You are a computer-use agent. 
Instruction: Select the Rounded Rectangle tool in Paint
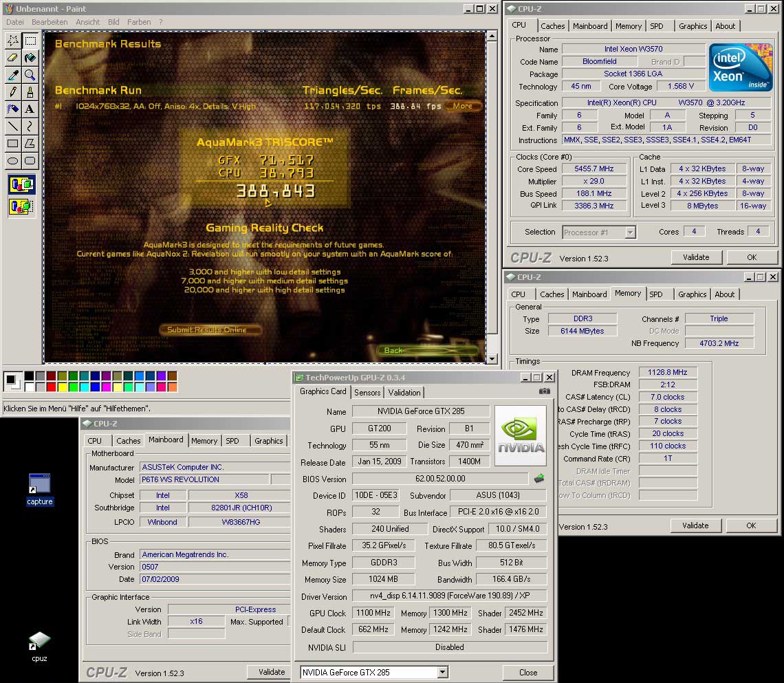coord(30,160)
